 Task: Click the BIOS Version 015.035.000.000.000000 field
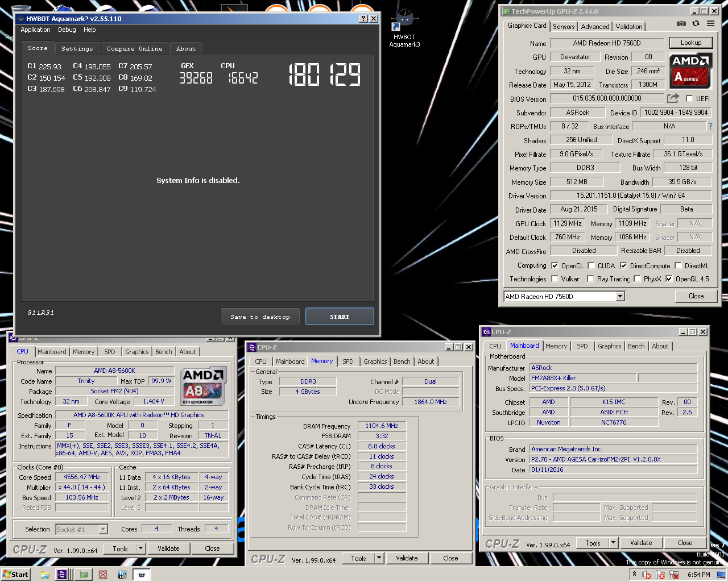coord(607,98)
